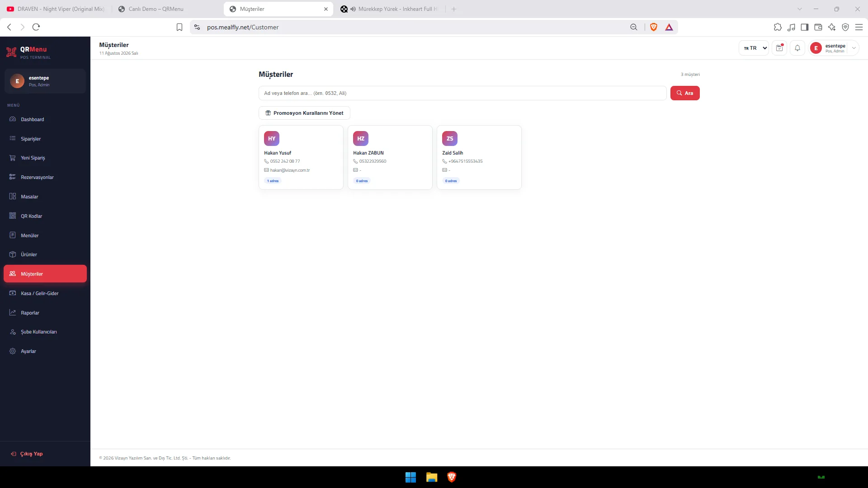Open Kasa / Gelir-Gider page
The width and height of the screenshot is (868, 488).
(x=45, y=293)
